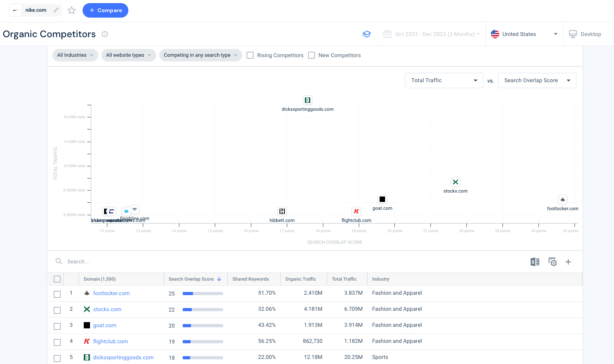614x364 pixels.
Task: Click goat.com overlap score bar
Action: click(203, 326)
